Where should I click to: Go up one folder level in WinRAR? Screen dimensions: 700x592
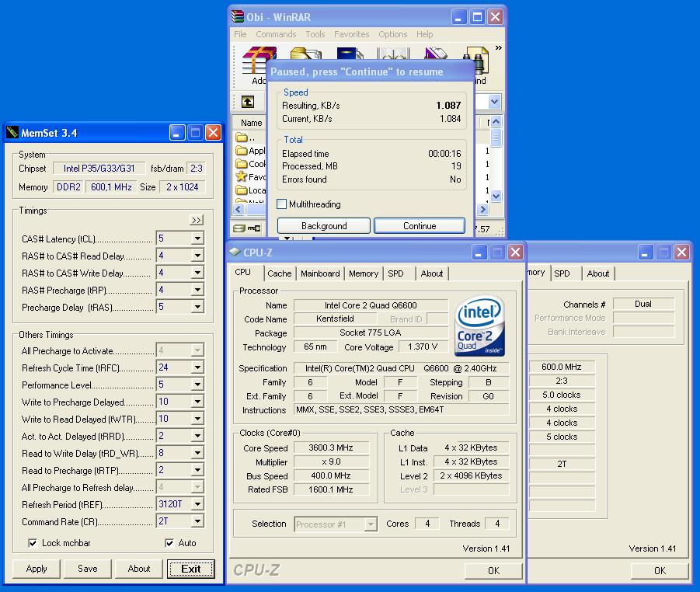[x=248, y=102]
